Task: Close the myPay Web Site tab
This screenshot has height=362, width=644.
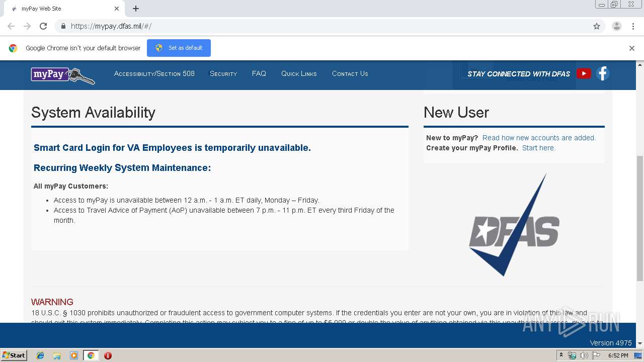Action: pos(117,9)
